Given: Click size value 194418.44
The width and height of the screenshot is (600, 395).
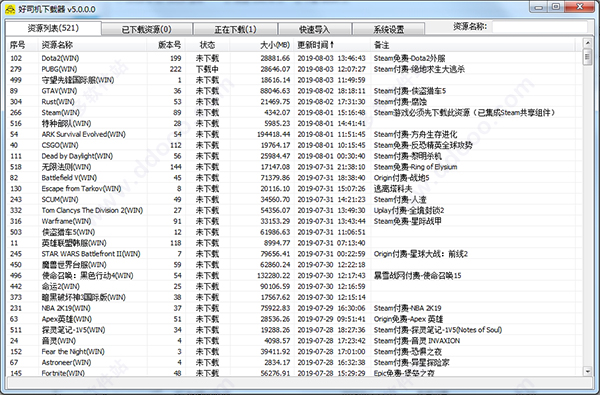Looking at the screenshot, I should coord(274,134).
